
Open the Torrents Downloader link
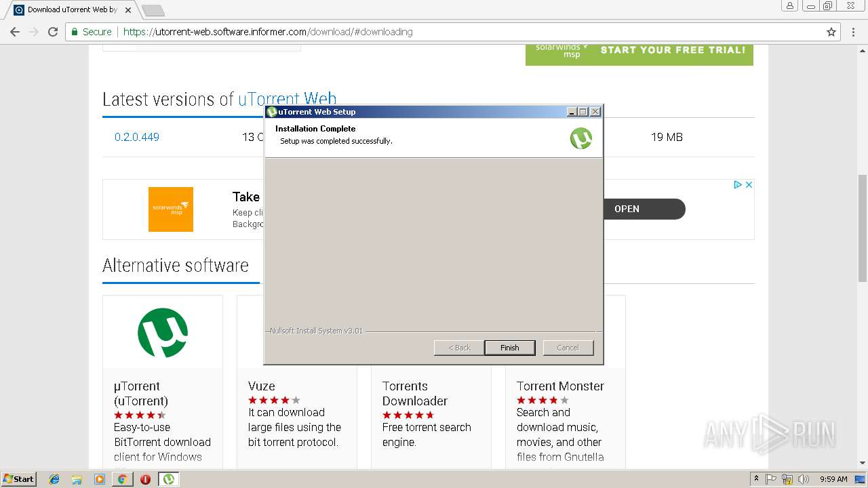(415, 393)
